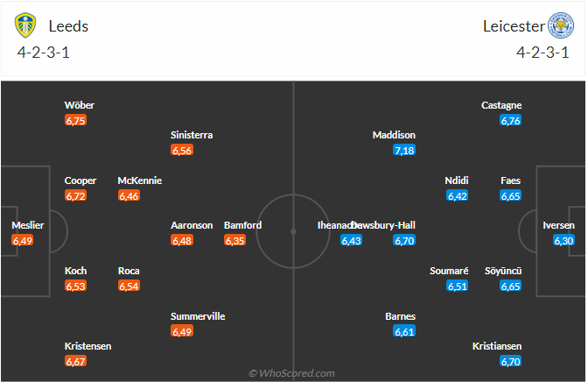
Task: Click the Leeds club crest icon
Action: tap(25, 25)
